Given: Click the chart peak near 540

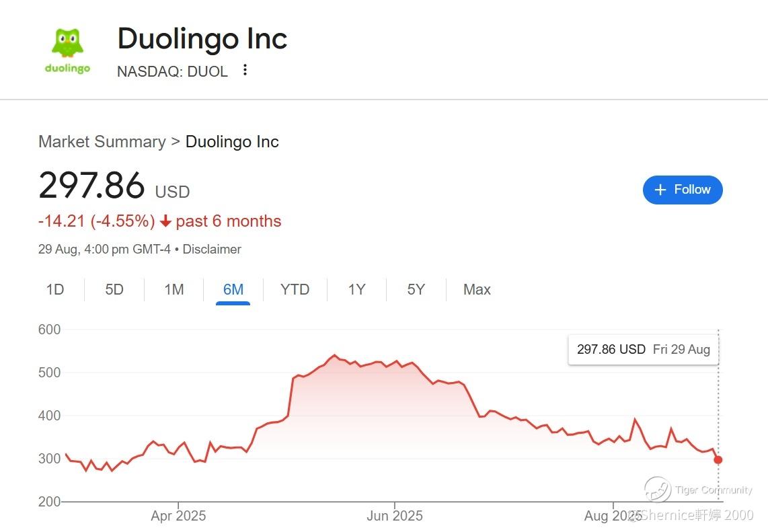Looking at the screenshot, I should click(x=334, y=355).
